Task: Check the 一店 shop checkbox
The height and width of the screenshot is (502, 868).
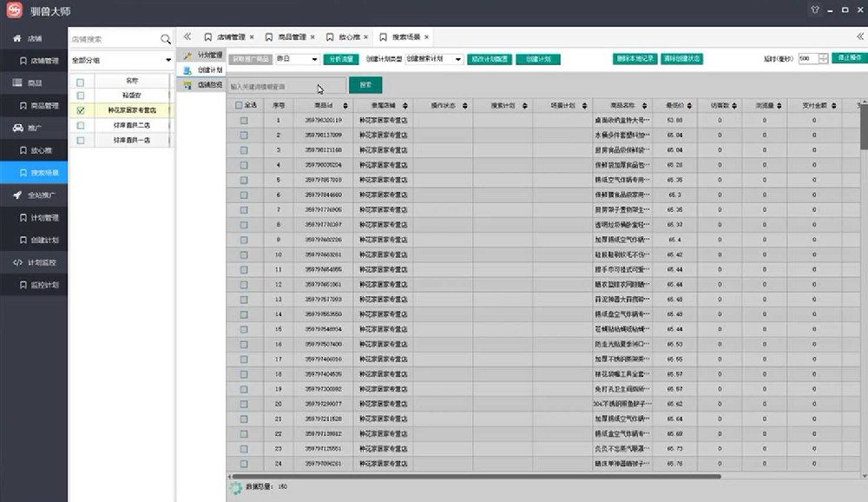Action: pos(80,140)
